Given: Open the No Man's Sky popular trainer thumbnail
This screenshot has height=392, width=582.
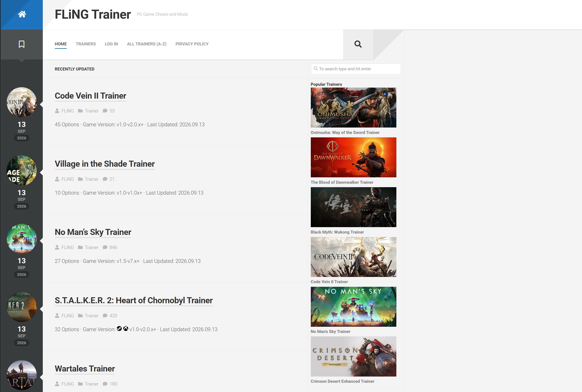Looking at the screenshot, I should [x=353, y=306].
